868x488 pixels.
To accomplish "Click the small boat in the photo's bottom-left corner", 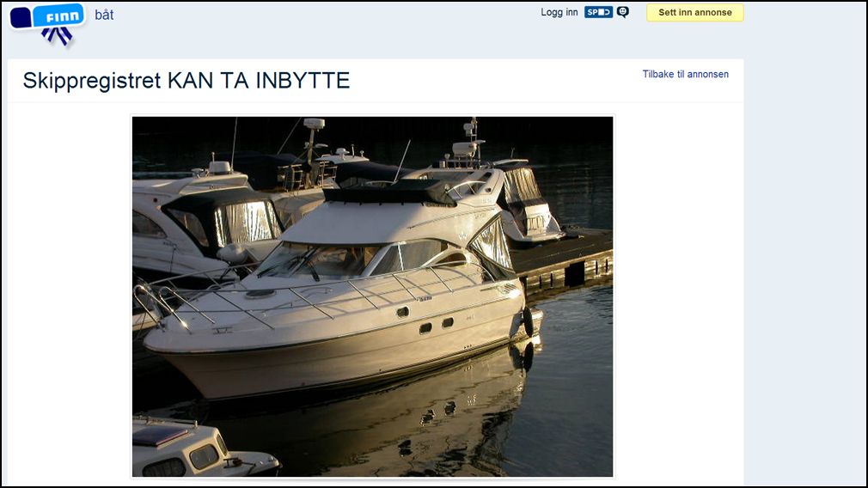I will tap(204, 448).
